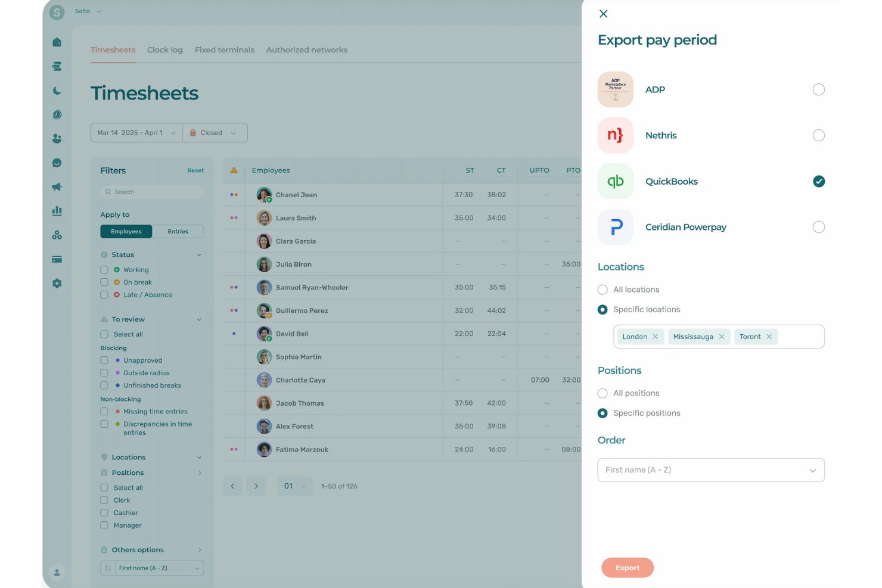This screenshot has height=588, width=882.
Task: Remove the London location tag
Action: [656, 337]
